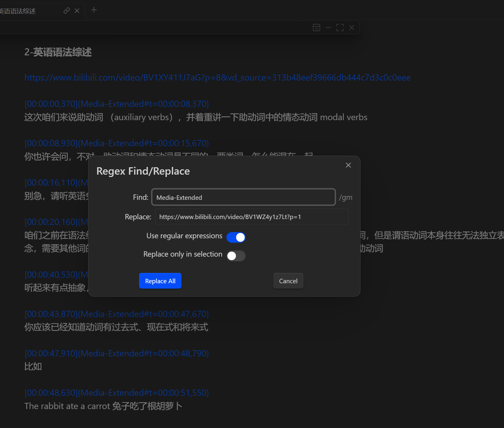
Task: Close the floating note panel
Action: point(352,28)
